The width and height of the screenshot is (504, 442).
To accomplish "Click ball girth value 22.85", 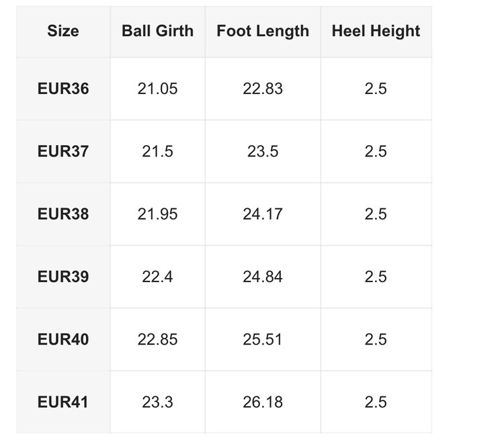I will point(157,339).
